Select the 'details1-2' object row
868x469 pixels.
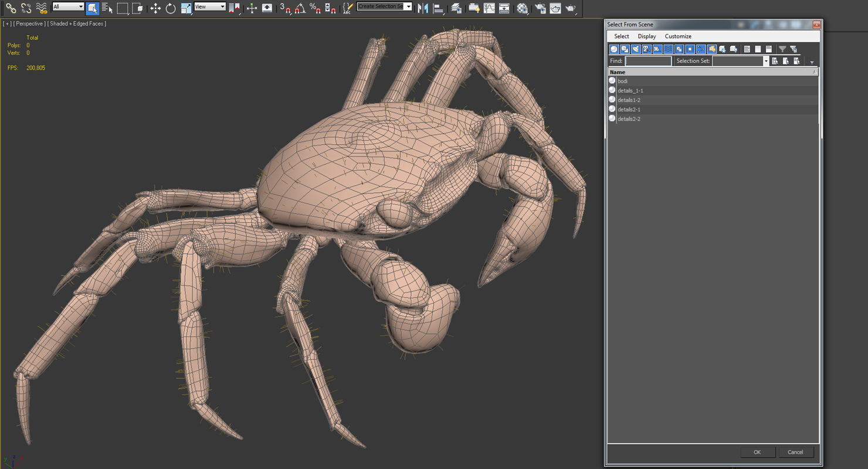click(713, 100)
